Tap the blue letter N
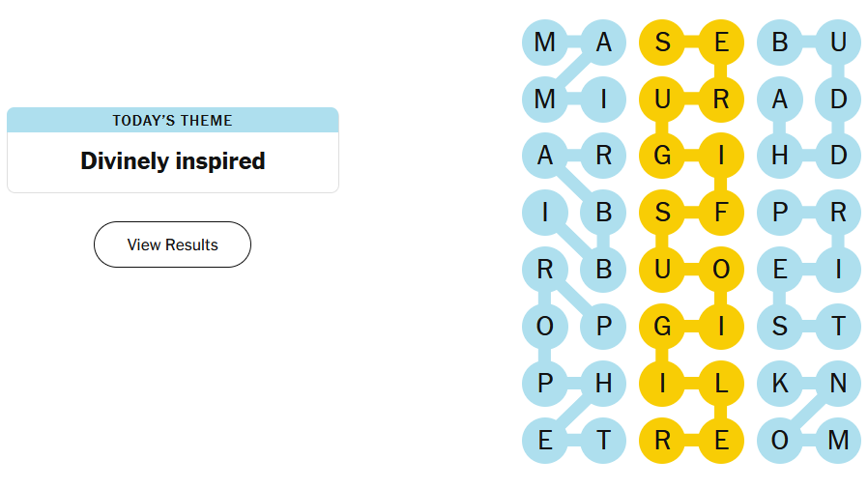 point(838,384)
